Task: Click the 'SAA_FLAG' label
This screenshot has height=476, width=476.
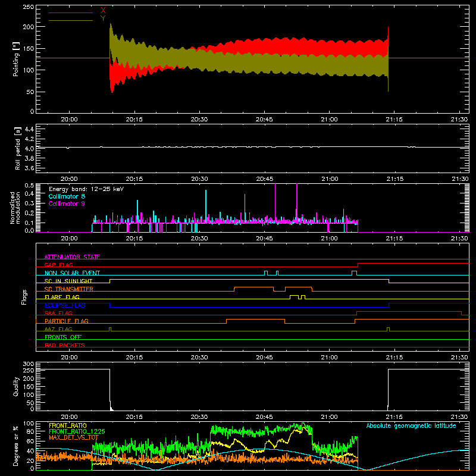Action: pyautogui.click(x=58, y=313)
